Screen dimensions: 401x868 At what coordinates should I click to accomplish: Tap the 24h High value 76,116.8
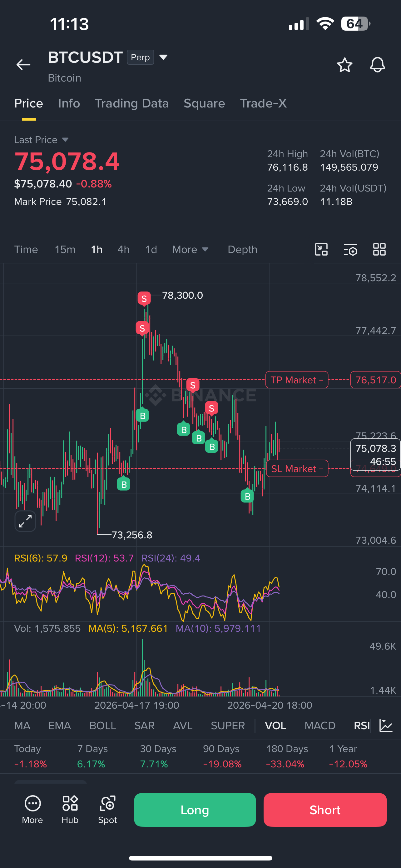coord(287,167)
